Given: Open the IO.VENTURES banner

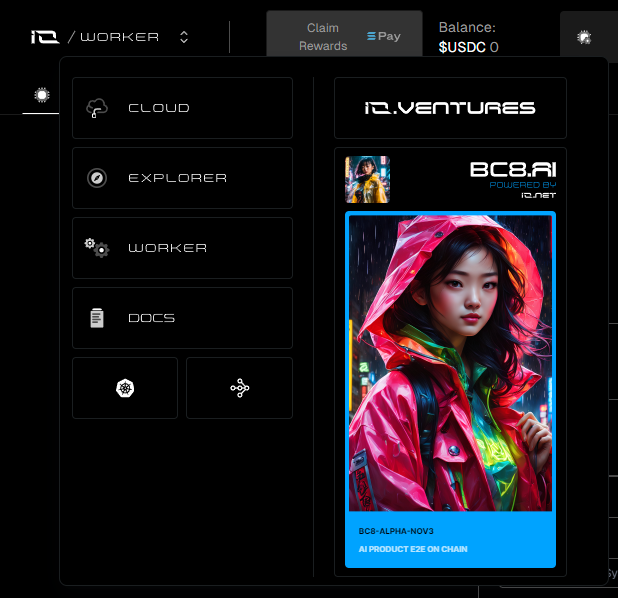Looking at the screenshot, I should (450, 108).
